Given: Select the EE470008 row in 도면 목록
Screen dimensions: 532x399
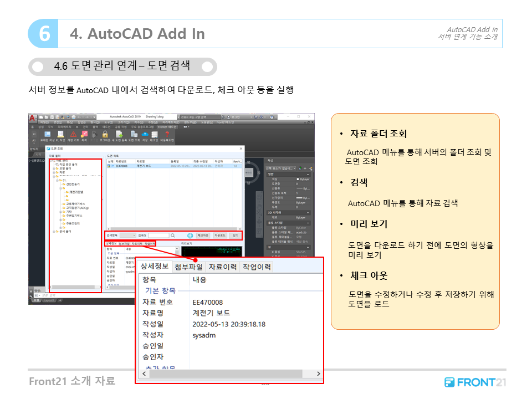Looking at the screenshot, I should pyautogui.click(x=175, y=166).
